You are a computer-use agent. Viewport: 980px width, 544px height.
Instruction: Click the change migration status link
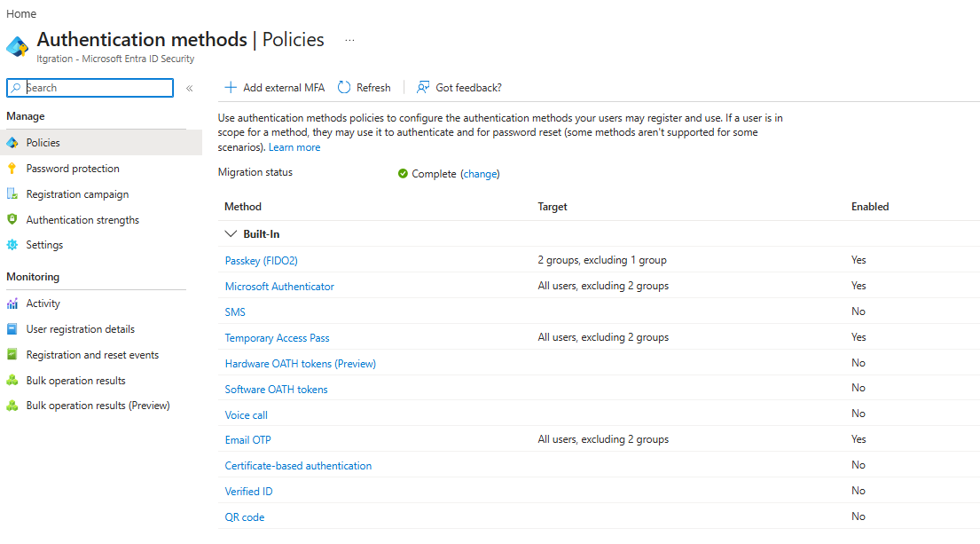point(480,174)
